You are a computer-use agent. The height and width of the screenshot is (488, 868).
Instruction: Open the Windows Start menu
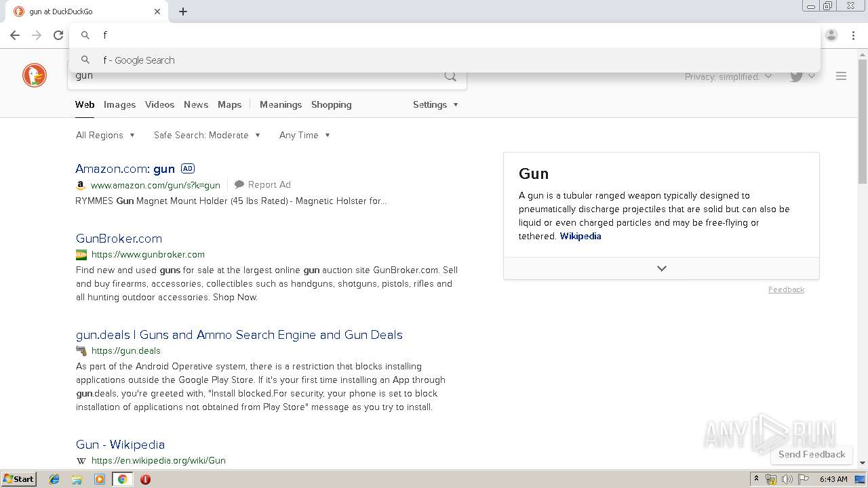[18, 479]
